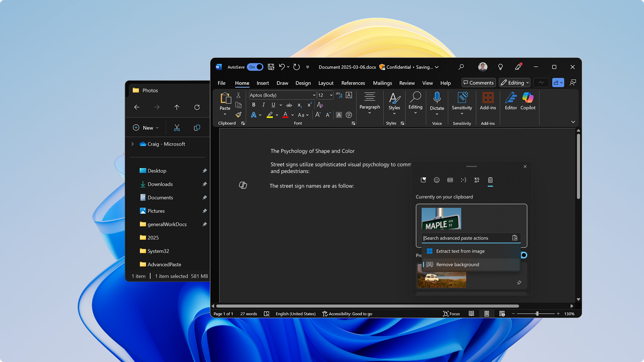The height and width of the screenshot is (362, 644).
Task: Click the font color red swatch
Action: click(x=285, y=115)
